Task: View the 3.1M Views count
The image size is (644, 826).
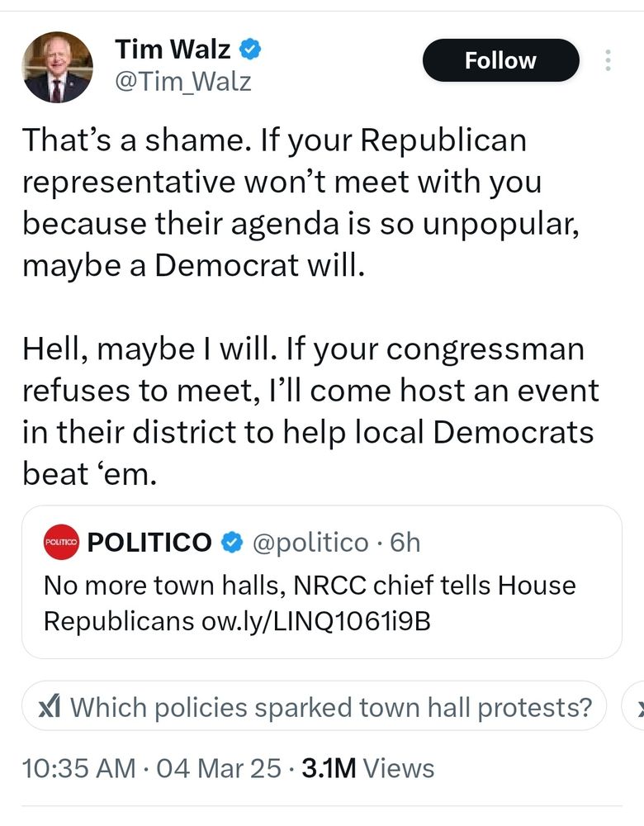Action: point(367,768)
